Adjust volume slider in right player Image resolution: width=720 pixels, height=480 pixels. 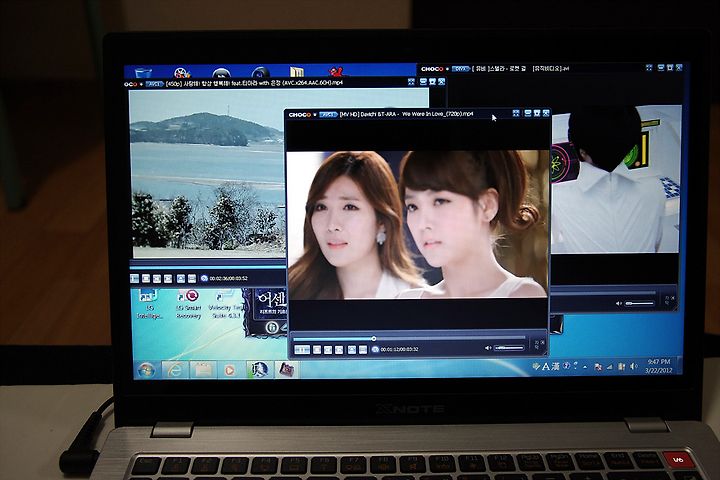tap(640, 304)
